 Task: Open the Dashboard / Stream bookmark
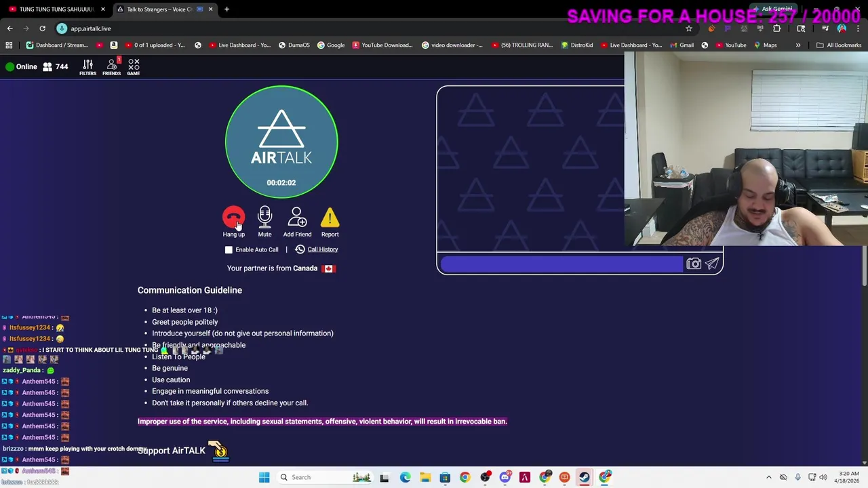(x=57, y=45)
